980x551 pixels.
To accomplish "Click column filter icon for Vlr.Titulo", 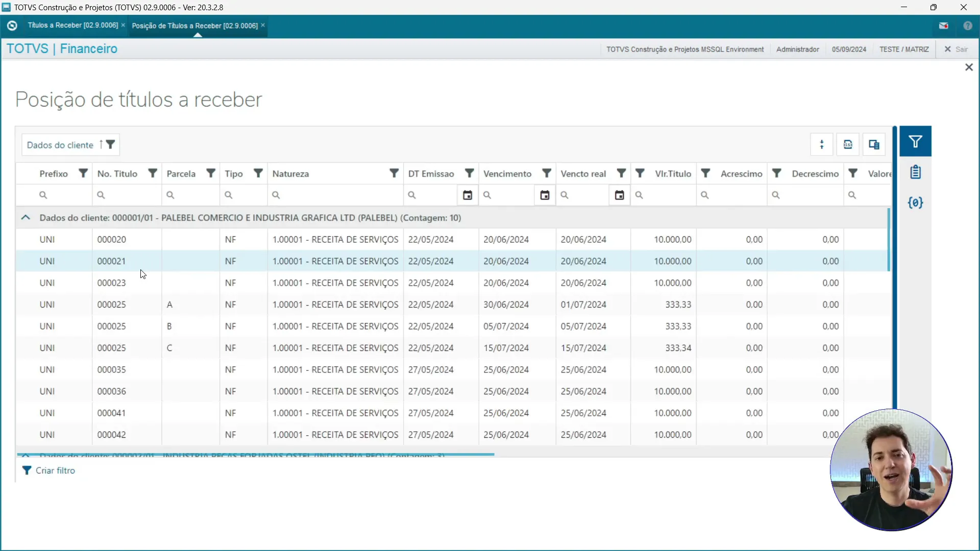I will [705, 173].
